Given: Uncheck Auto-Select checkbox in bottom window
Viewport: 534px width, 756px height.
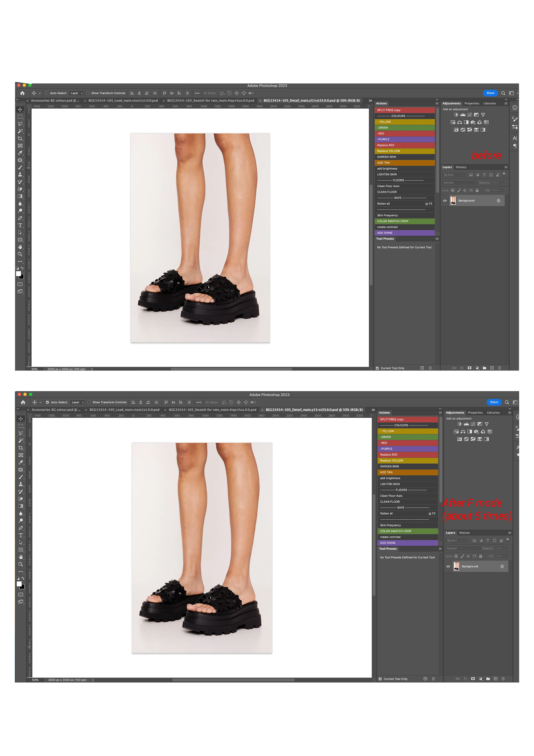Looking at the screenshot, I should [x=47, y=402].
